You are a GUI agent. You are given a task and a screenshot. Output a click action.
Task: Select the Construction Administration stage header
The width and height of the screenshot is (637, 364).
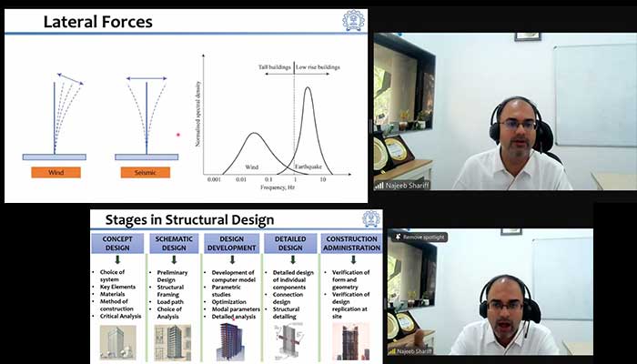(x=352, y=243)
